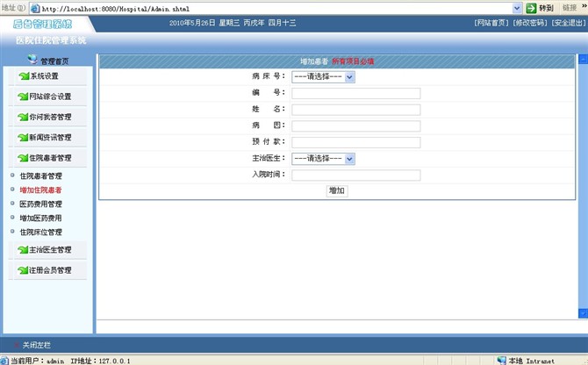Click the 增加 submit button

[336, 190]
